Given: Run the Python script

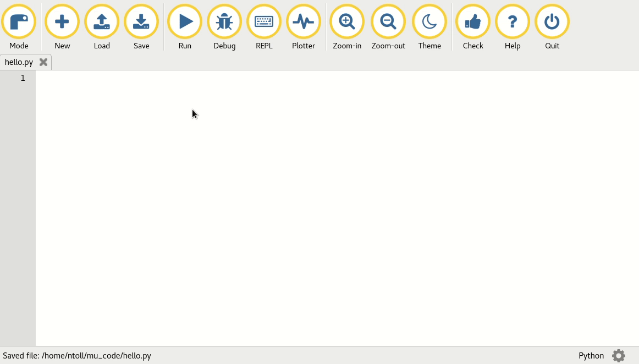Looking at the screenshot, I should point(185,22).
